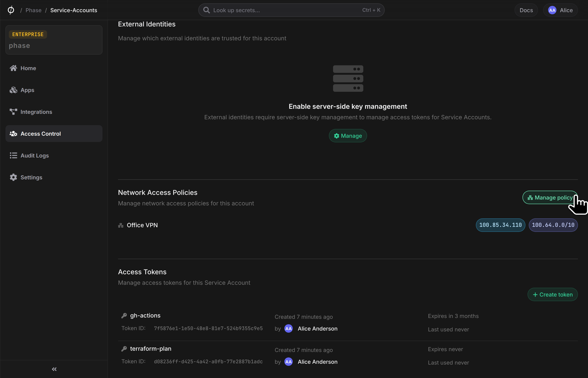This screenshot has width=588, height=378.
Task: Navigate to Phase breadcrumb
Action: 33,10
